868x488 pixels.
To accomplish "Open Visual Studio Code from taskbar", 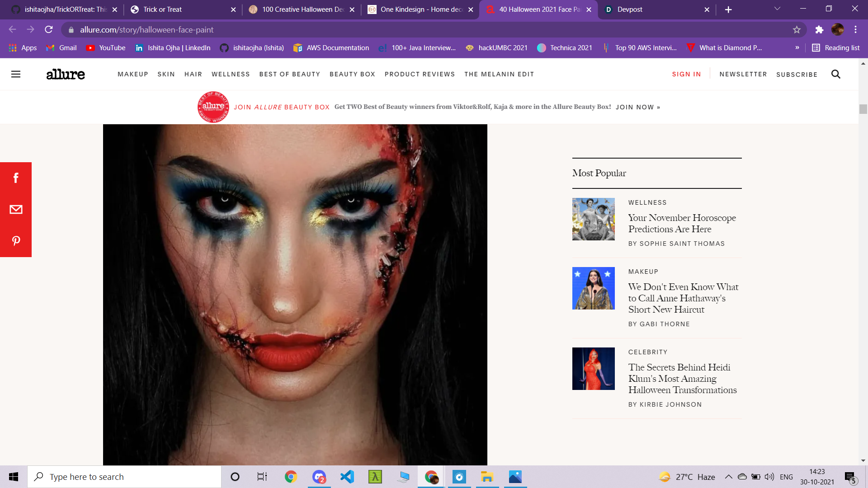I will click(x=347, y=477).
